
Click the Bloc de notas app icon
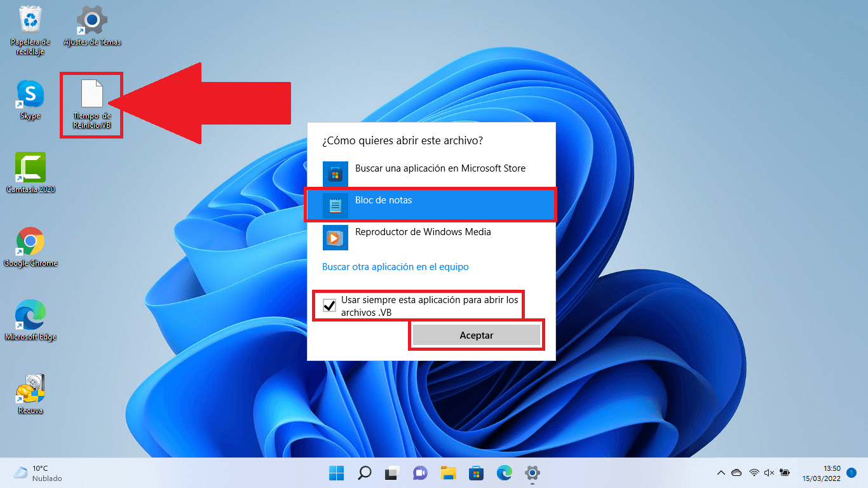click(336, 205)
